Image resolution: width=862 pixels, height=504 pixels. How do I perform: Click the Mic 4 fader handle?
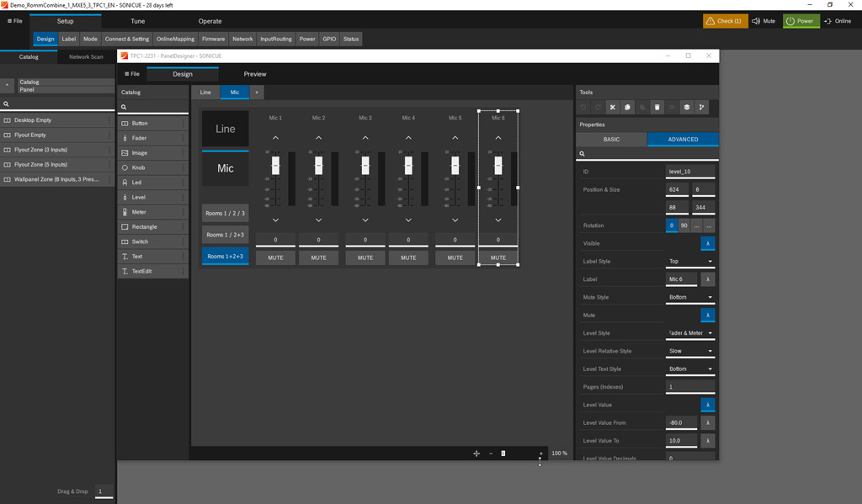tap(408, 166)
